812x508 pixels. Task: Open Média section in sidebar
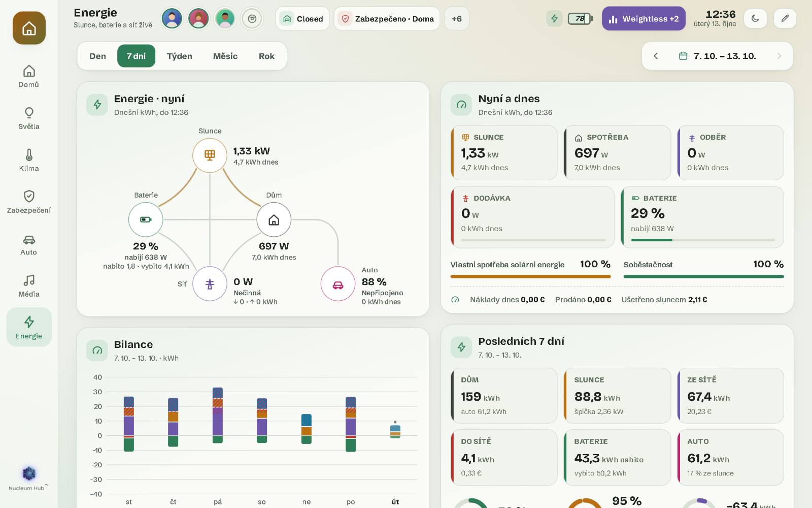(29, 286)
